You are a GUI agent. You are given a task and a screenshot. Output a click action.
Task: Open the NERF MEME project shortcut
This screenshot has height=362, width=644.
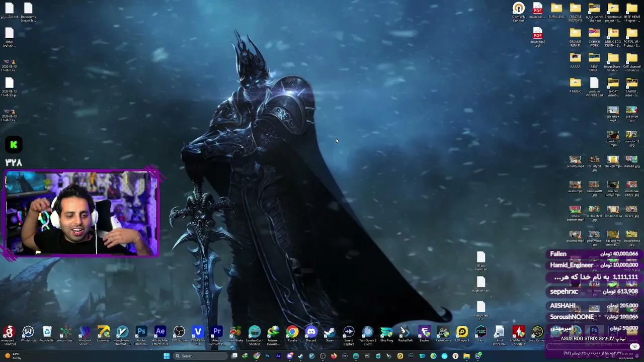coord(632,12)
